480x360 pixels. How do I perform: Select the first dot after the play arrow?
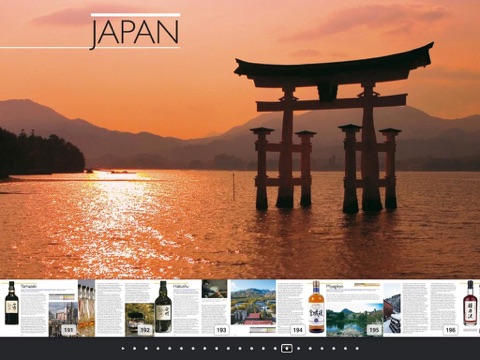[134, 349]
